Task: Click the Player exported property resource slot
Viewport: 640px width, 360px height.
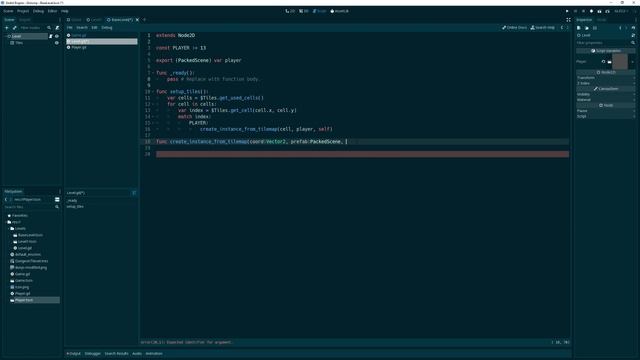Action: pyautogui.click(x=620, y=62)
